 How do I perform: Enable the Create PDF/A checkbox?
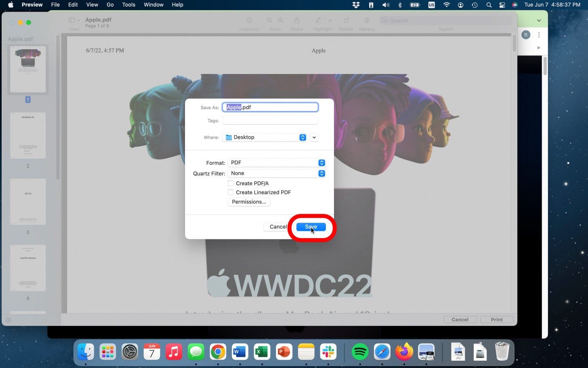[x=231, y=183]
